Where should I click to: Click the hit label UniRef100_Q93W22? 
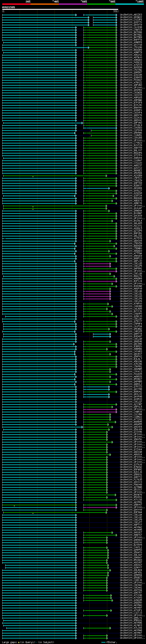coord(131,17)
